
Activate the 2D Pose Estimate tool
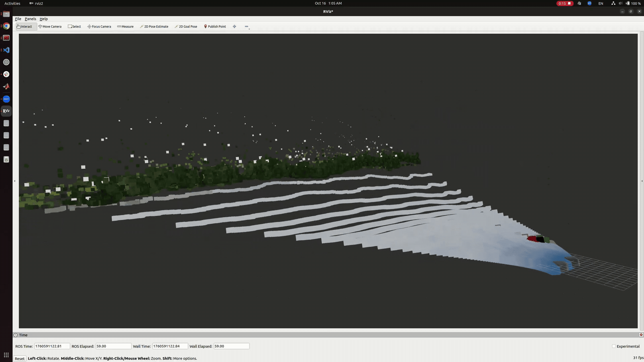(x=154, y=26)
